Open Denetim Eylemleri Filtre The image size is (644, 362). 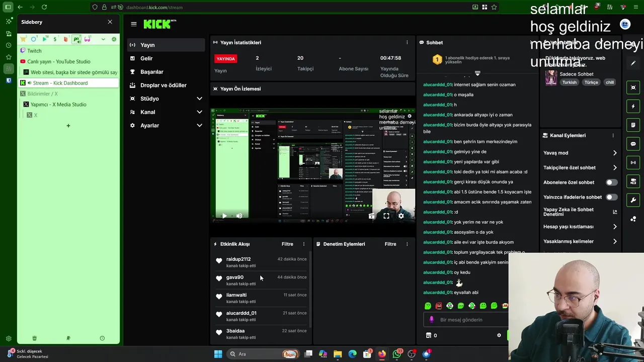point(390,244)
